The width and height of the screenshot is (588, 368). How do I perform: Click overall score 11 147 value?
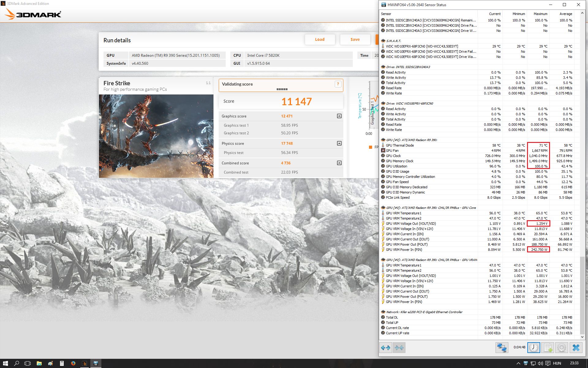tap(296, 102)
